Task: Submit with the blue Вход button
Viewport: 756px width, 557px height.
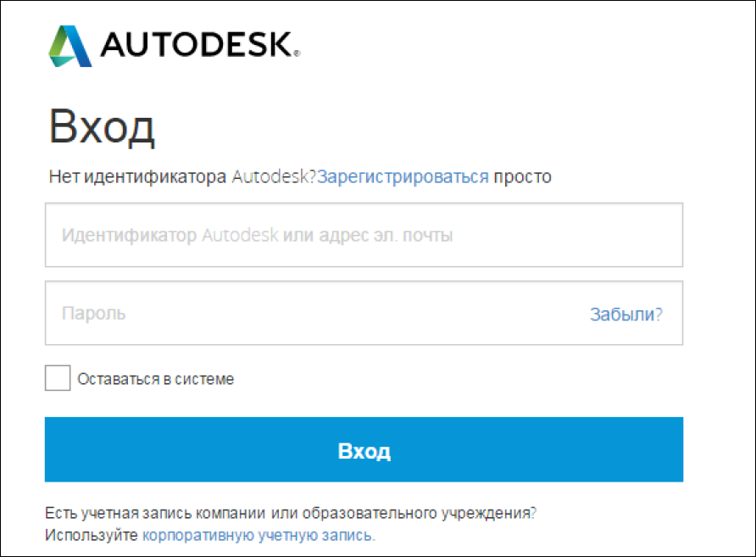Action: 364,449
